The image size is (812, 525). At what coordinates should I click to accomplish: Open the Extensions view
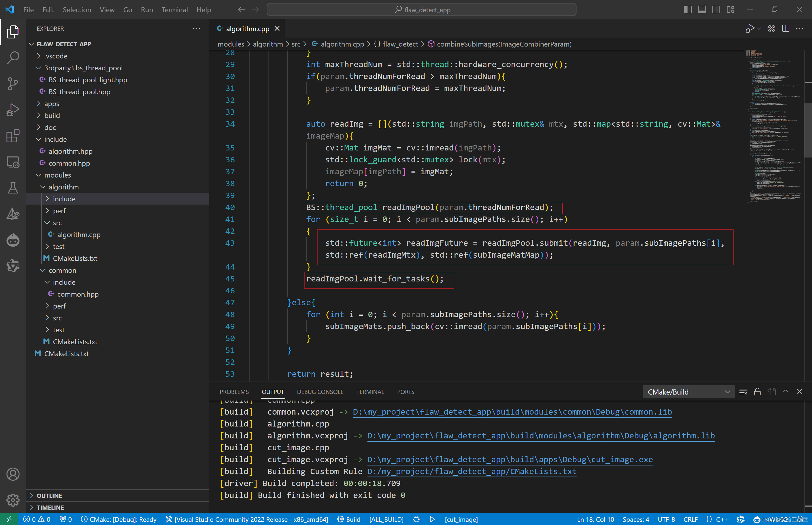click(13, 136)
